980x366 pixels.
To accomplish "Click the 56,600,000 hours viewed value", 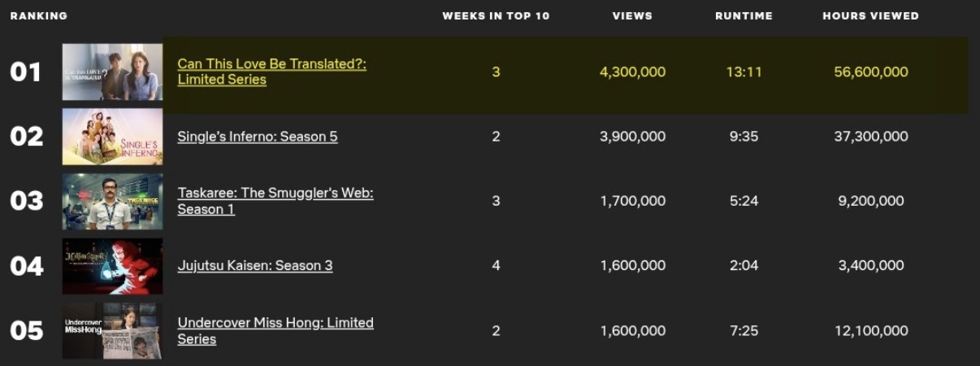I will click(x=870, y=72).
